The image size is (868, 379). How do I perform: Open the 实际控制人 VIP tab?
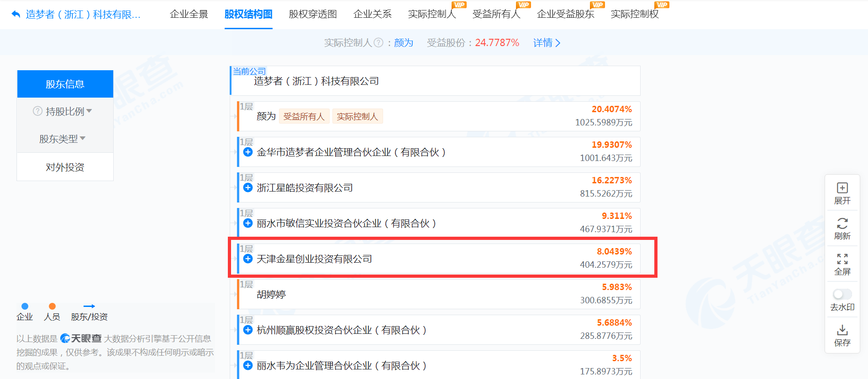[432, 14]
